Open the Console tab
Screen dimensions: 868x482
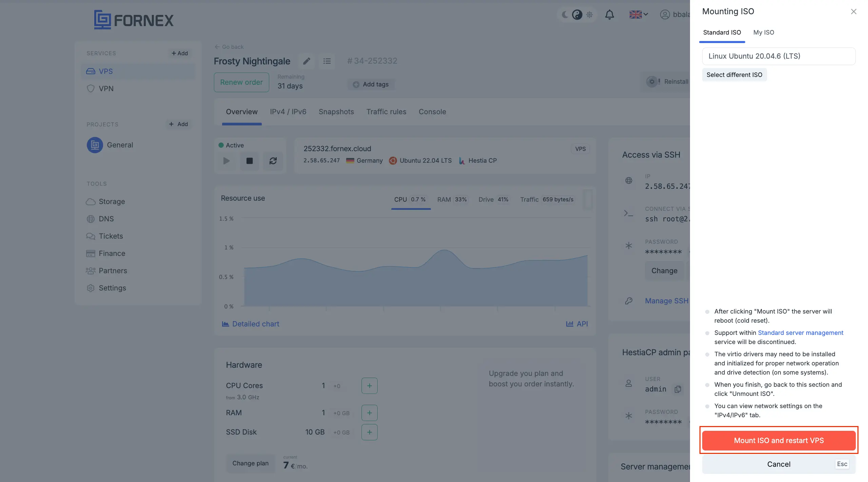(432, 112)
